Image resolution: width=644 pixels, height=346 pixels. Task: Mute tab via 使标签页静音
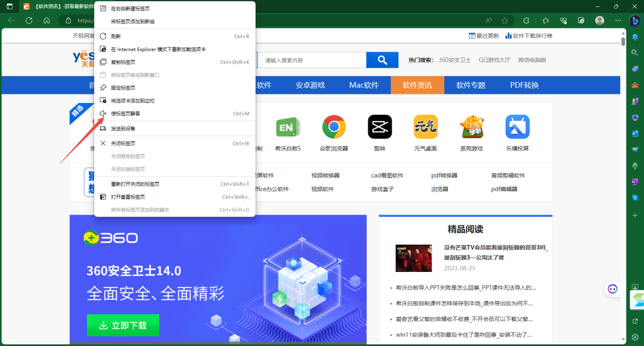coord(174,113)
